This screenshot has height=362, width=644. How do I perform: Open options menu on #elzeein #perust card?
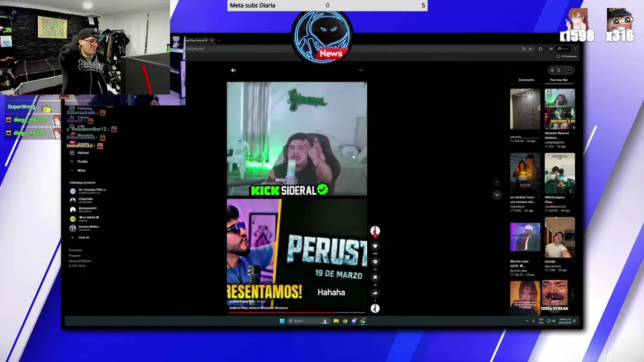point(573,134)
